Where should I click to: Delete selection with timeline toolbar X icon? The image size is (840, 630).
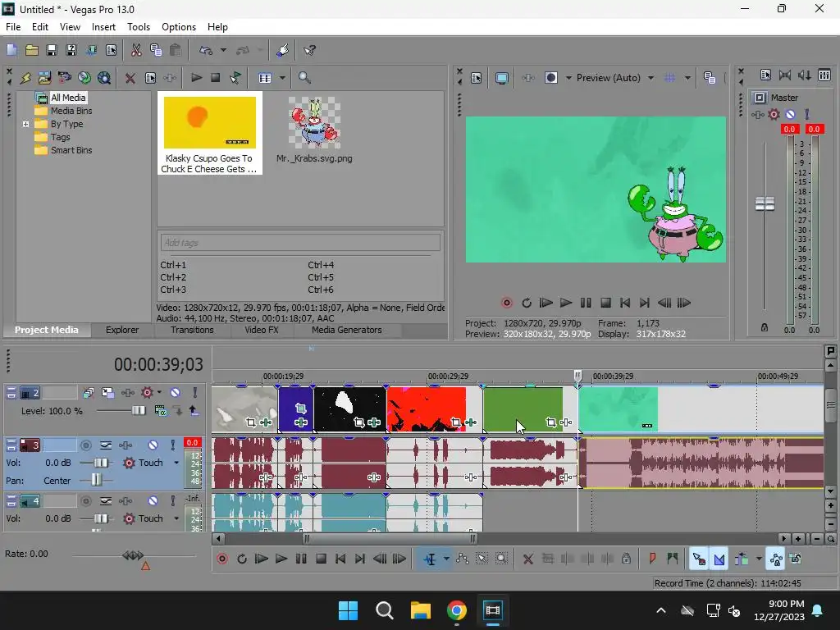527,559
